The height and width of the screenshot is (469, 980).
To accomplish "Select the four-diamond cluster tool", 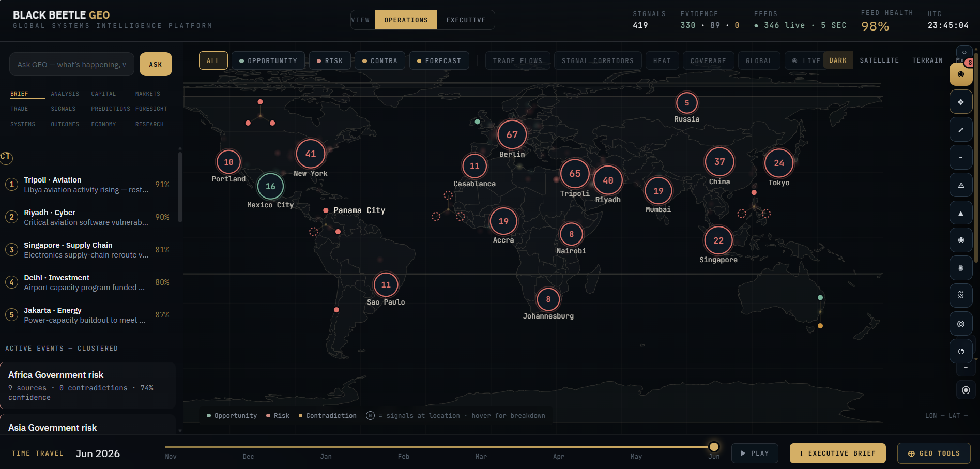I will coord(961,102).
